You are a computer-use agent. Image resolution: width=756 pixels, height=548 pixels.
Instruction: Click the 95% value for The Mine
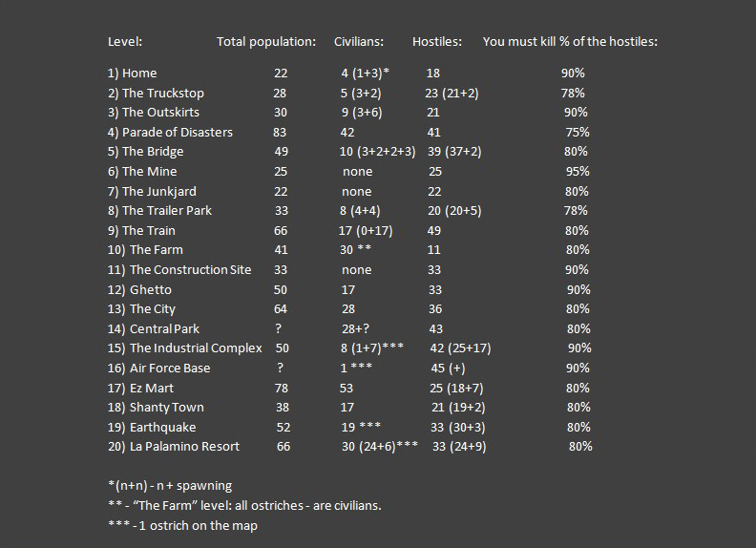(x=577, y=172)
